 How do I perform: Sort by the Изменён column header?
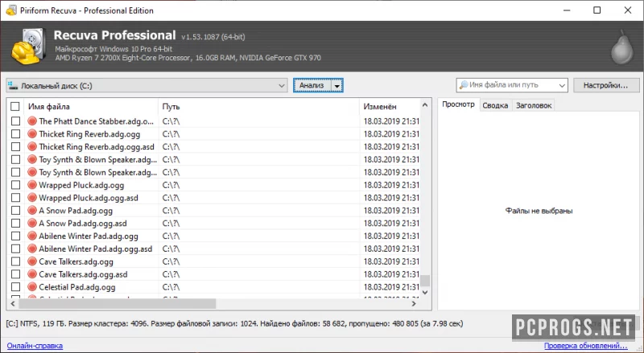coord(390,107)
